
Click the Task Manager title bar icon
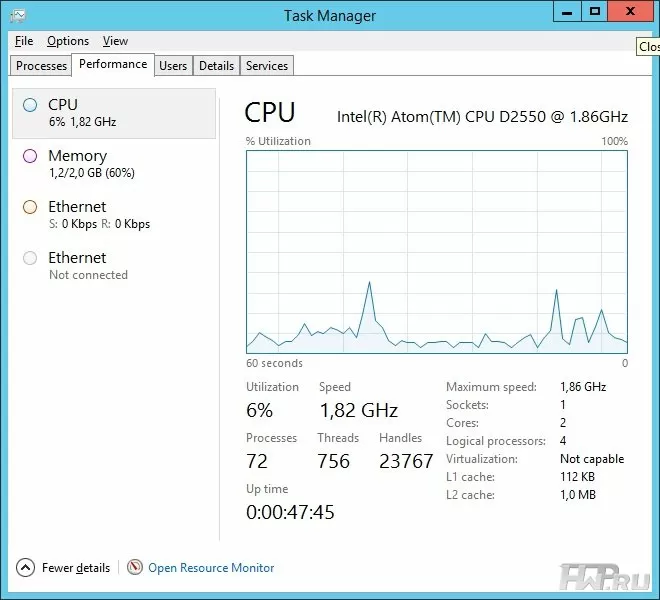[17, 15]
